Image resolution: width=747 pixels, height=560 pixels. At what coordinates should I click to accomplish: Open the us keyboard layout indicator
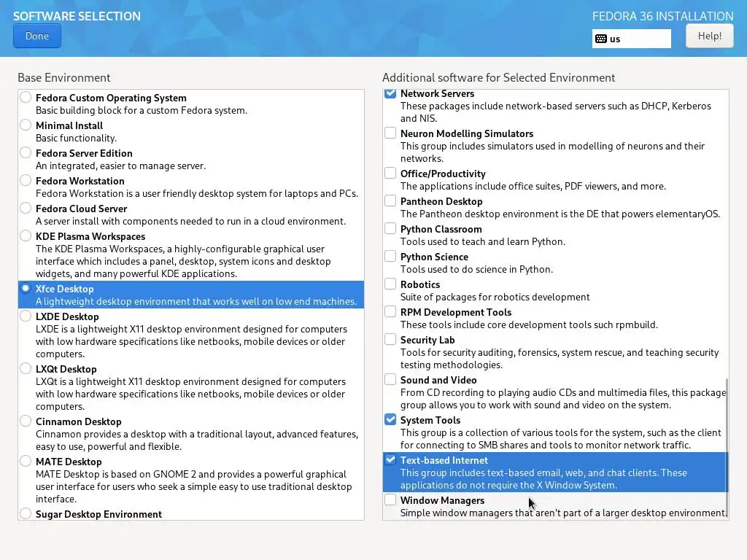(x=631, y=39)
